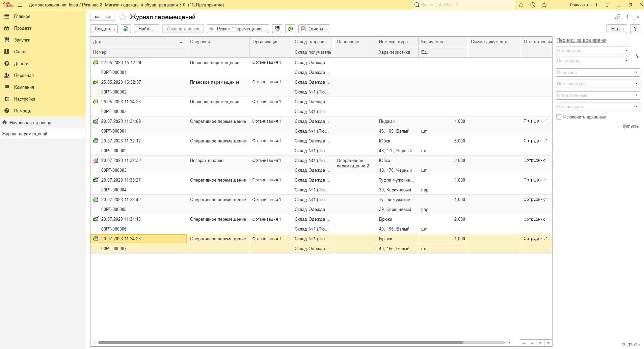
Task: Get link to this form icon
Action: coord(617,17)
